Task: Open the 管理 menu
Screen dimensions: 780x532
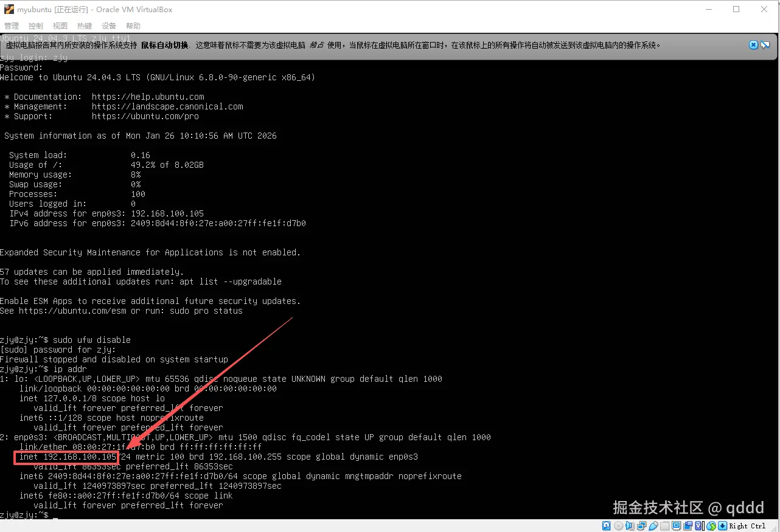Action: click(11, 26)
